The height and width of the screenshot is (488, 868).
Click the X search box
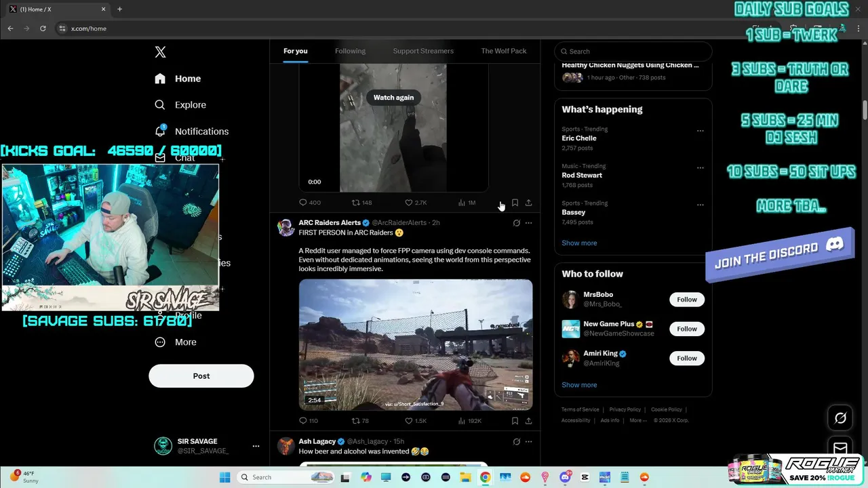coord(633,52)
